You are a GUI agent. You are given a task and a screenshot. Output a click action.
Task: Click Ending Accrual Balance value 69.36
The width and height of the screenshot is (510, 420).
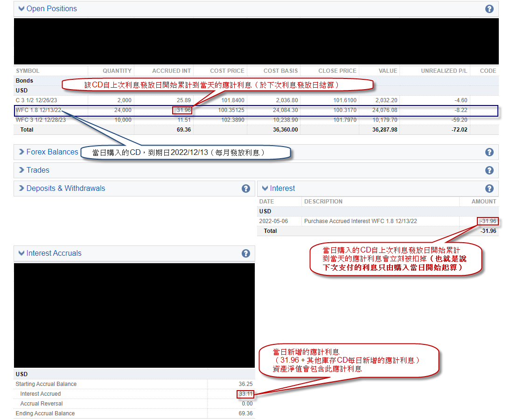pos(245,413)
